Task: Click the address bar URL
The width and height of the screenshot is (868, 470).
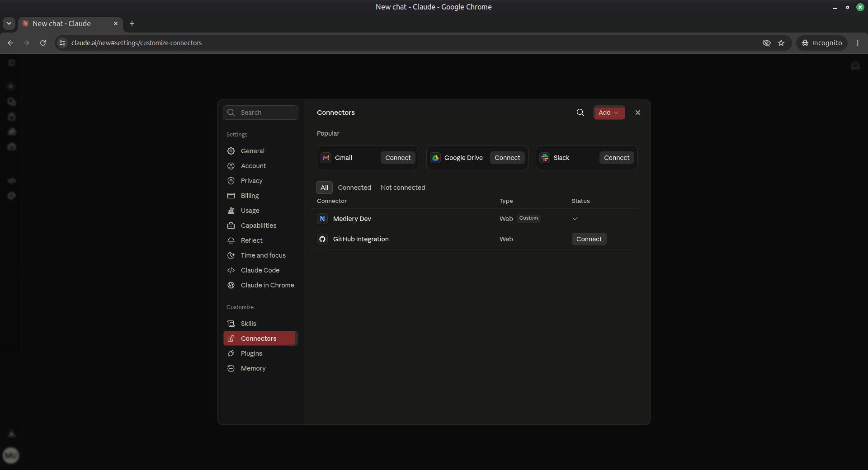Action: [137, 43]
